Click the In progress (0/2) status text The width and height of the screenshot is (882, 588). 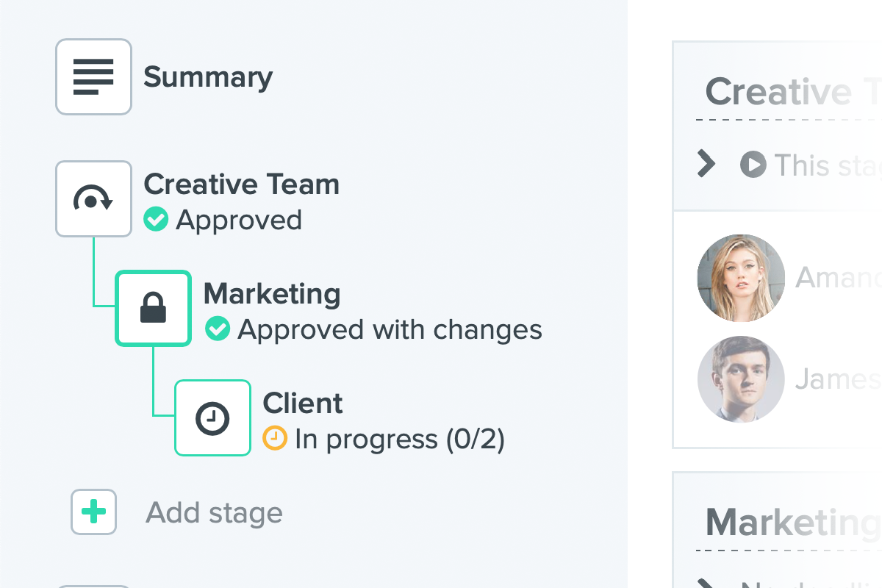400,440
